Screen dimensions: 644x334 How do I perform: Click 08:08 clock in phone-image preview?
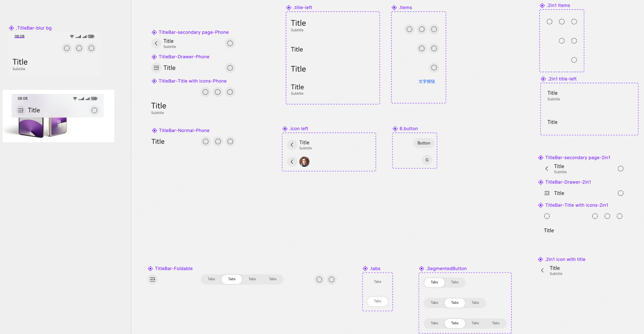coord(22,99)
